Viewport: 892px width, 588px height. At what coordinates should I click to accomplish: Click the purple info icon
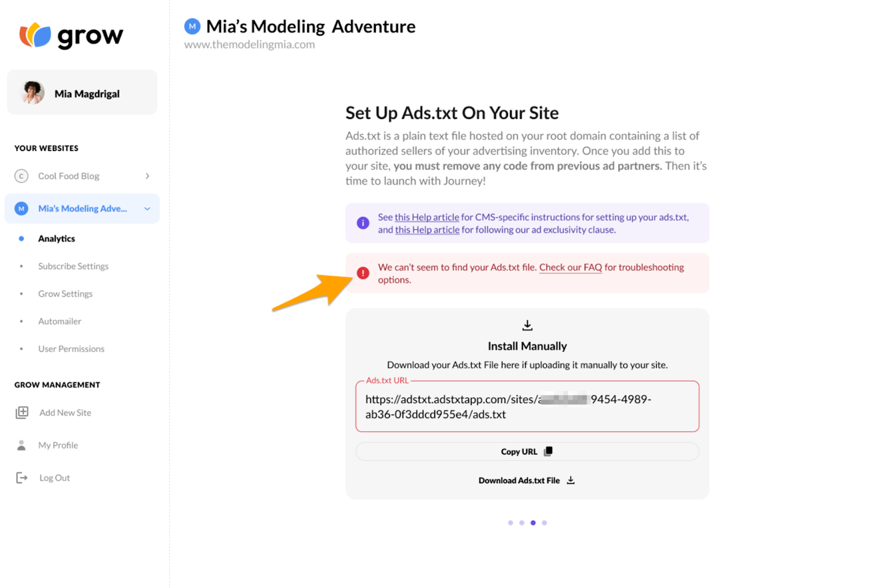[363, 223]
